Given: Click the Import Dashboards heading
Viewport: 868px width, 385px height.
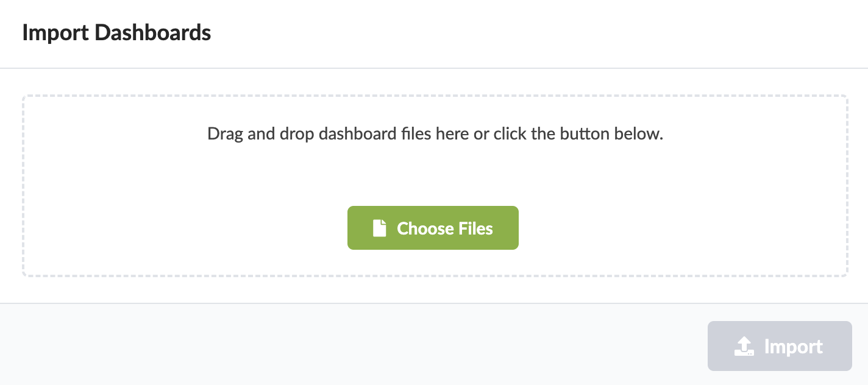Looking at the screenshot, I should [x=116, y=32].
